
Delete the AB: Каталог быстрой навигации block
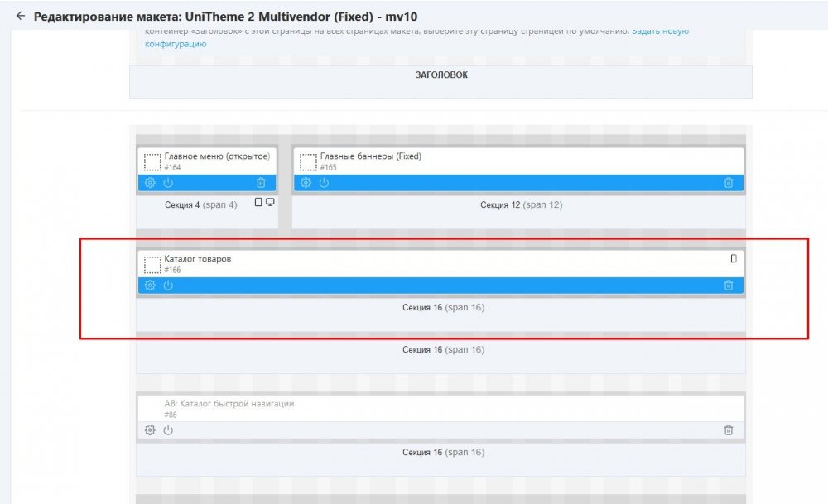click(x=729, y=430)
